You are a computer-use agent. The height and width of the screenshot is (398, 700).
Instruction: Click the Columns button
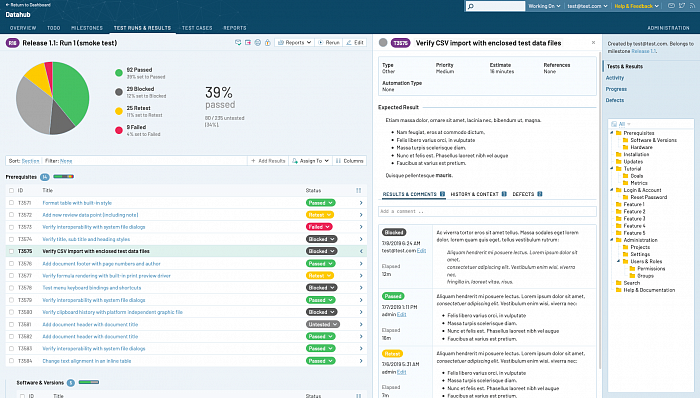(x=350, y=161)
